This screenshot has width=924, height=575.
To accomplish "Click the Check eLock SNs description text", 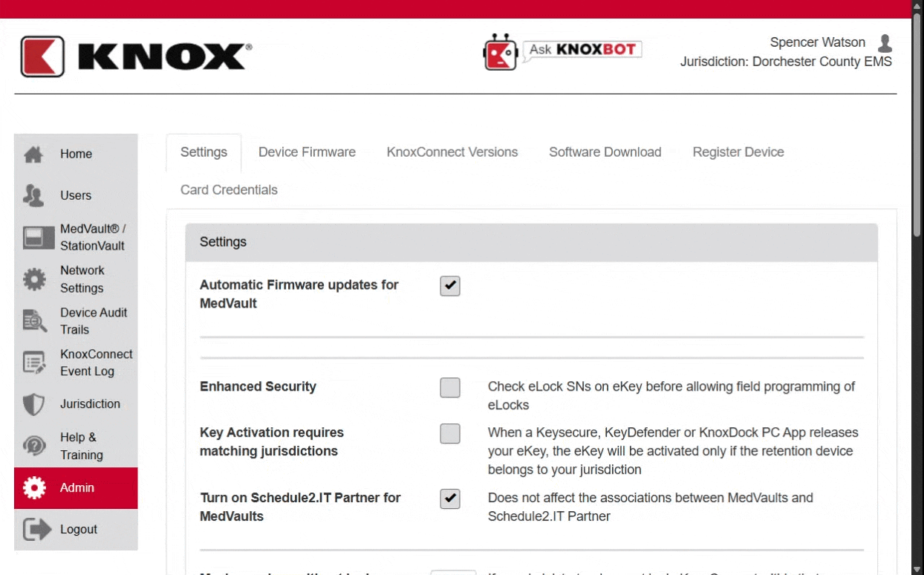I will point(671,396).
